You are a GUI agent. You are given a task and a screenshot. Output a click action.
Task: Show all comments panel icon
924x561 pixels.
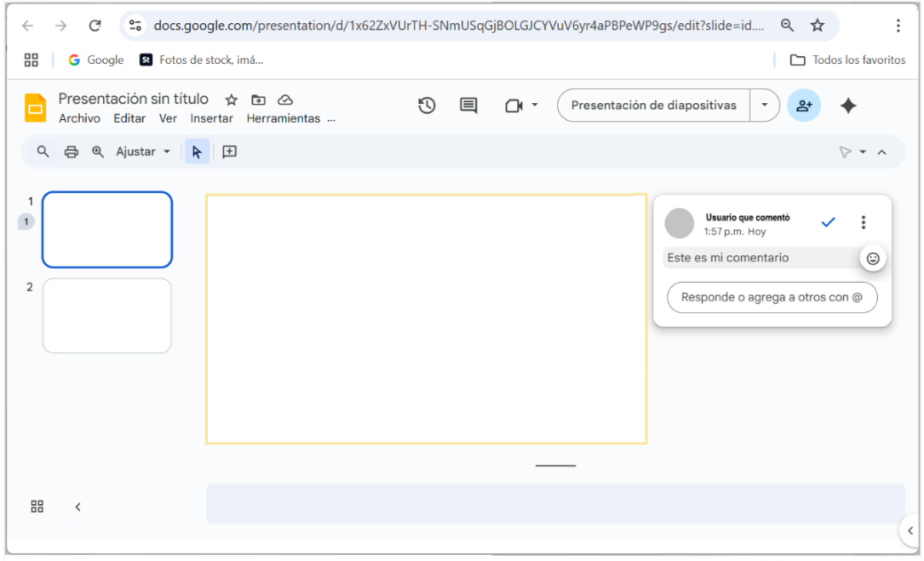point(468,106)
